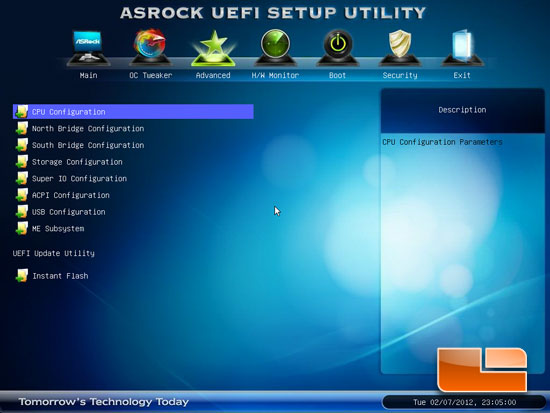Image resolution: width=550 pixels, height=413 pixels.
Task: Open ACPI Configuration entry
Action: 71,195
